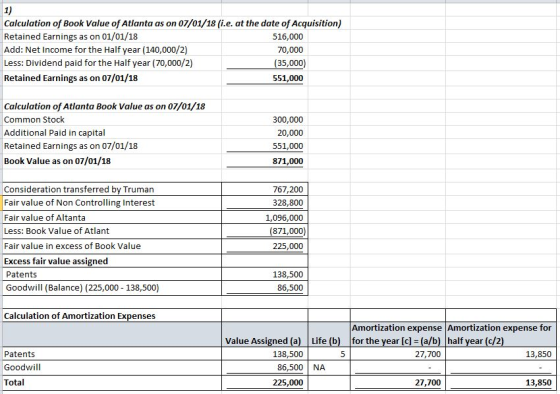Click the 300,000 Common Stock value
This screenshot has height=394, width=560.
pos(288,120)
